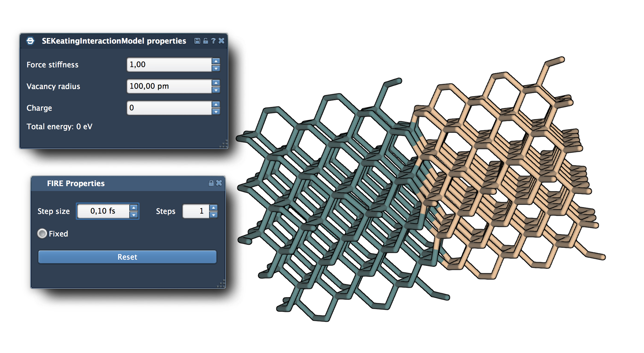Decrease the Charge value
Screen dimensions: 644x353
216,112
